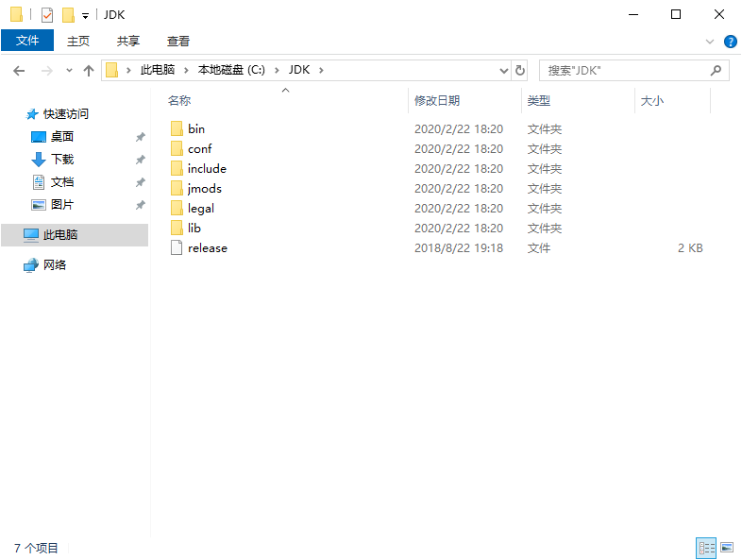Click the Properties quick access icon in title bar

pos(47,15)
